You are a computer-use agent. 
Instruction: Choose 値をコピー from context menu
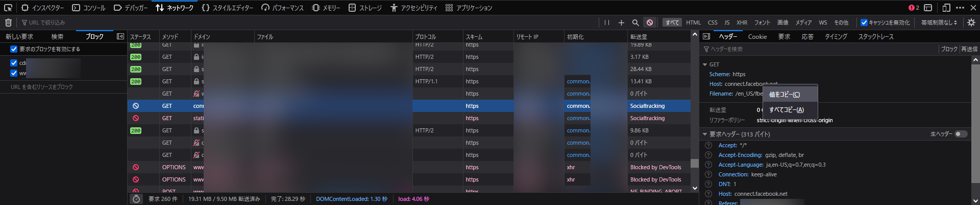click(790, 95)
